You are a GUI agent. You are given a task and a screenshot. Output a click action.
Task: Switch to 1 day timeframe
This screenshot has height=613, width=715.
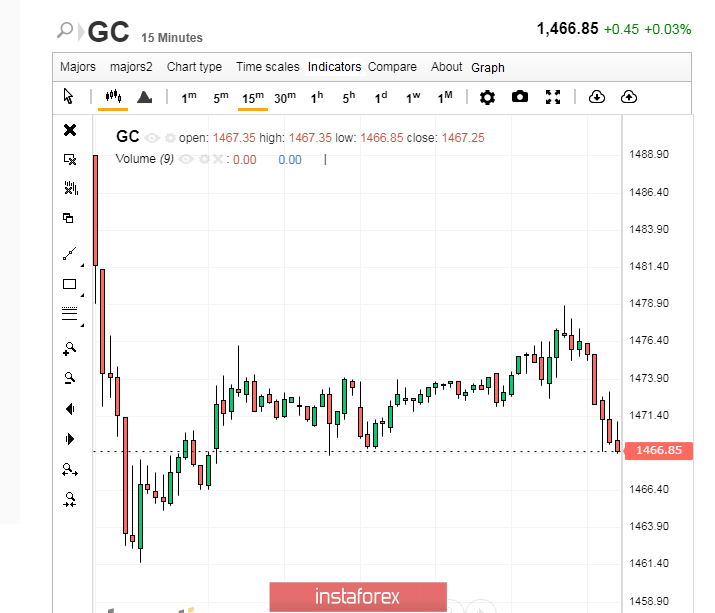[381, 97]
